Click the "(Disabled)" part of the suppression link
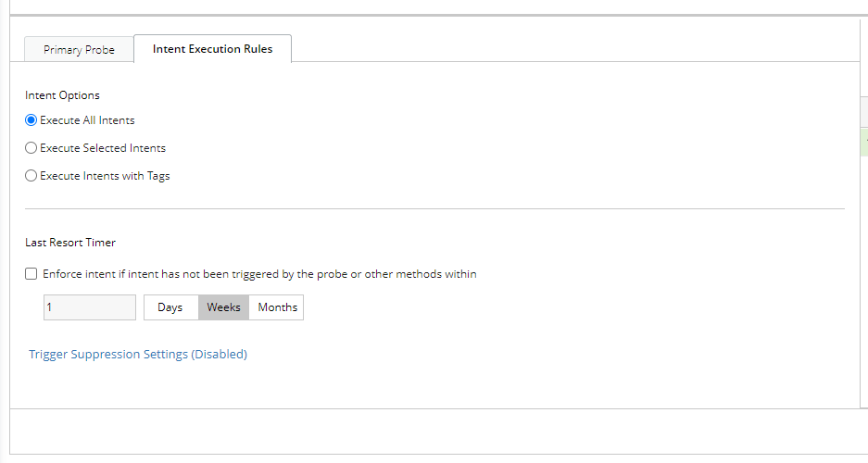Screen dimensions: 868x463 (220, 355)
